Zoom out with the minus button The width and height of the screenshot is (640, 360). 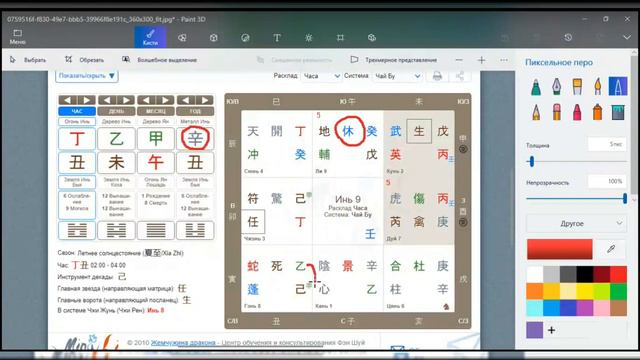459,60
